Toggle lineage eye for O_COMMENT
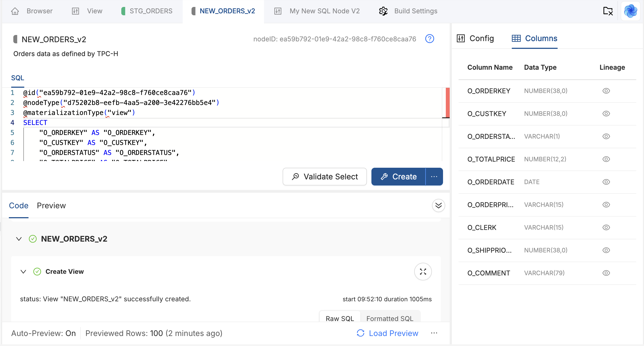The width and height of the screenshot is (644, 346). [x=606, y=273]
